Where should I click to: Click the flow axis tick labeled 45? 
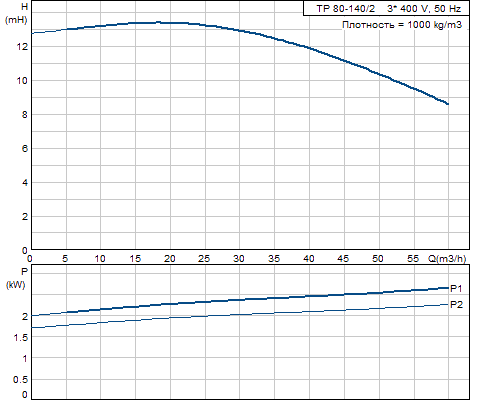(x=343, y=259)
